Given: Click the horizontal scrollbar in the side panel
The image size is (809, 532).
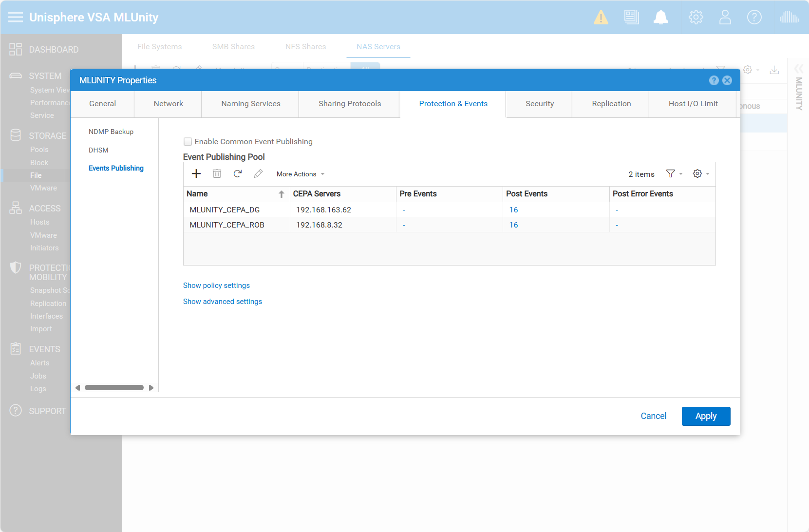Looking at the screenshot, I should click(x=114, y=388).
